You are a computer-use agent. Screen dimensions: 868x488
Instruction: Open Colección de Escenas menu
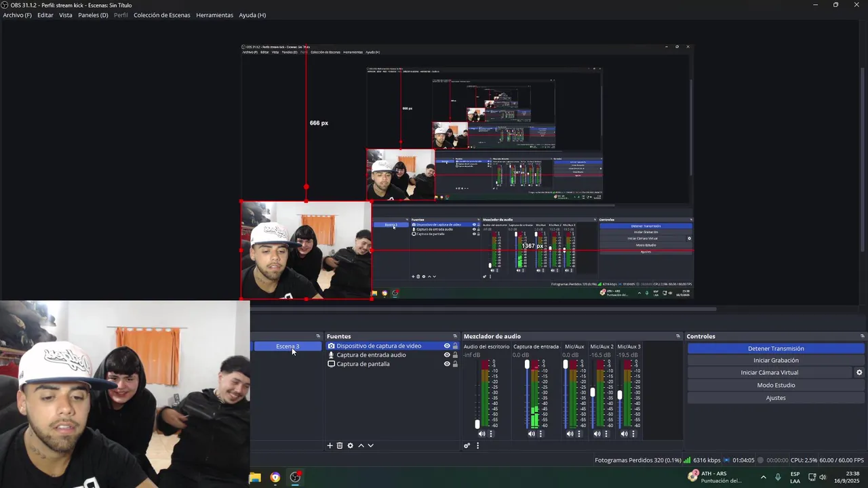pos(161,15)
